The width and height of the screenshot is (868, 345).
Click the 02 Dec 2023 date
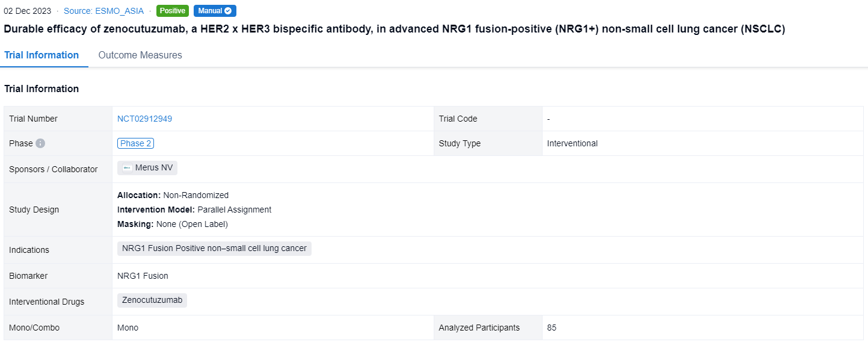coord(28,11)
